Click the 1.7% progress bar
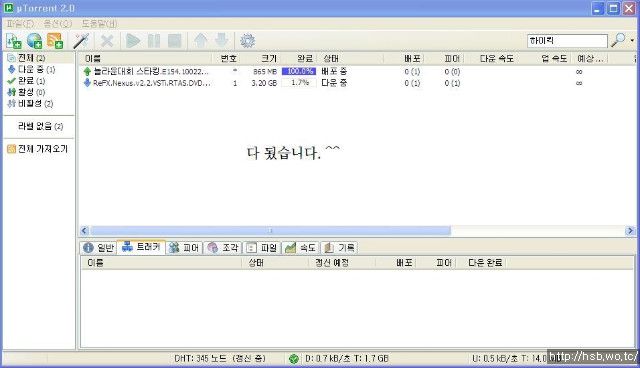The height and width of the screenshot is (368, 640). click(x=299, y=83)
